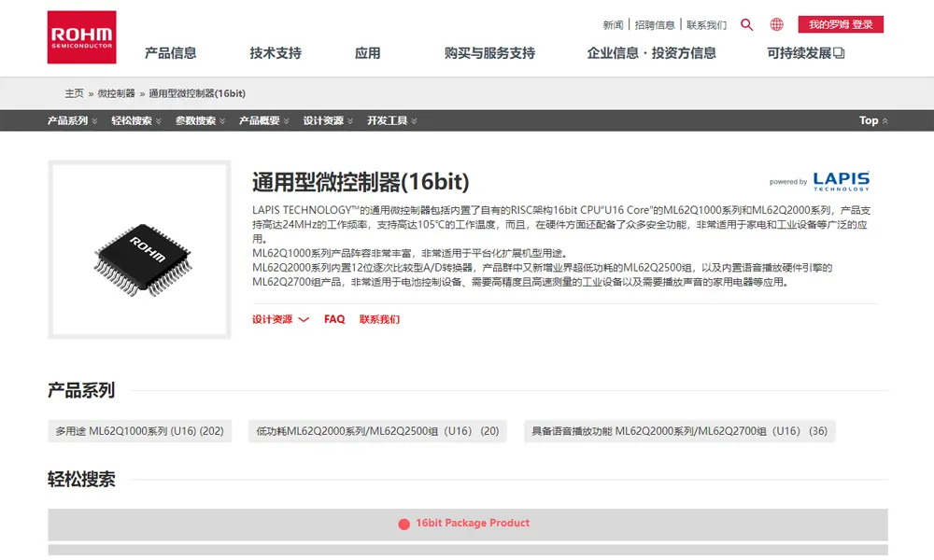Click the external link icon beside 可持续发展
Screen dimensions: 934x560
click(x=839, y=53)
